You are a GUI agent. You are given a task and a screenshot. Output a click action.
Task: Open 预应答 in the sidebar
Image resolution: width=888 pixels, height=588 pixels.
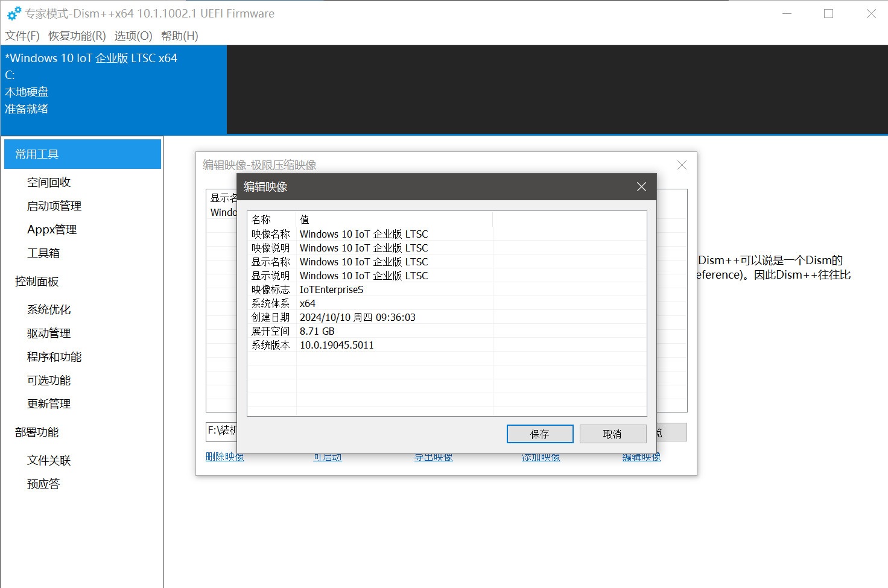tap(43, 484)
